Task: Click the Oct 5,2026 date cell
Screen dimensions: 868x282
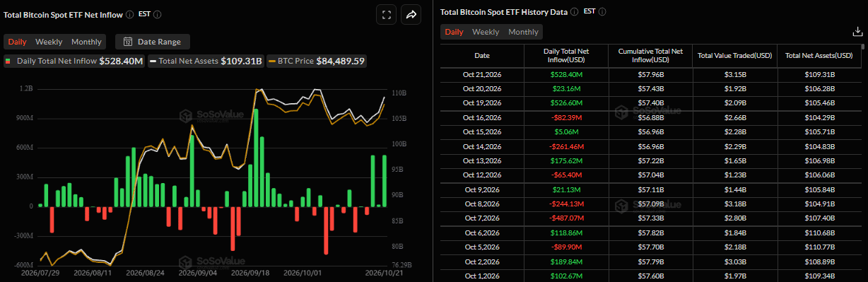Action: 482,247
